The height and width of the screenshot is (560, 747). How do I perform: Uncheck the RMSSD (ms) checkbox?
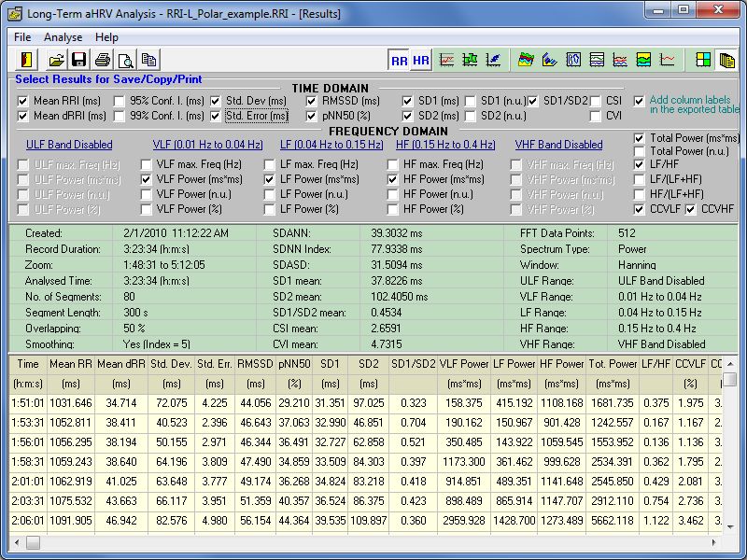pyautogui.click(x=313, y=101)
